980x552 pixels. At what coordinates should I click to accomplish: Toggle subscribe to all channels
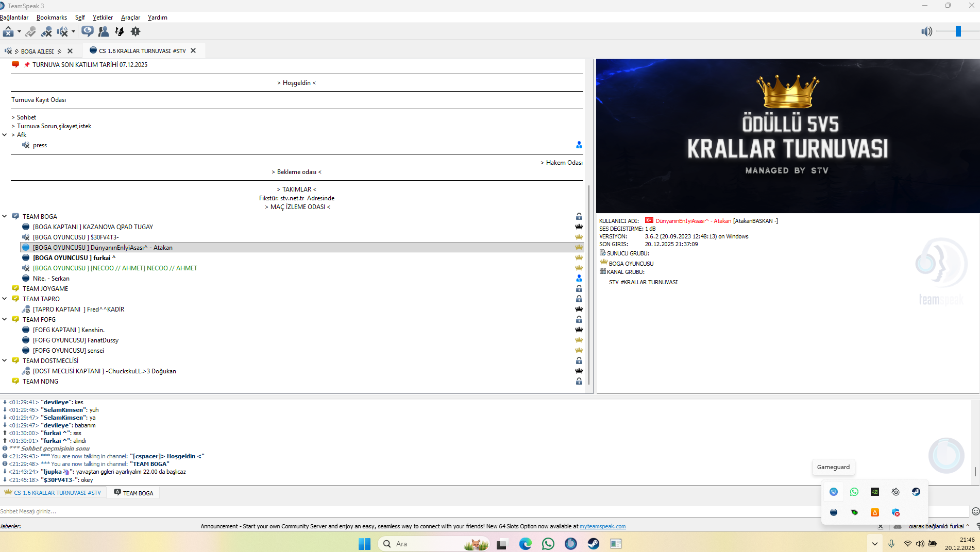point(88,31)
